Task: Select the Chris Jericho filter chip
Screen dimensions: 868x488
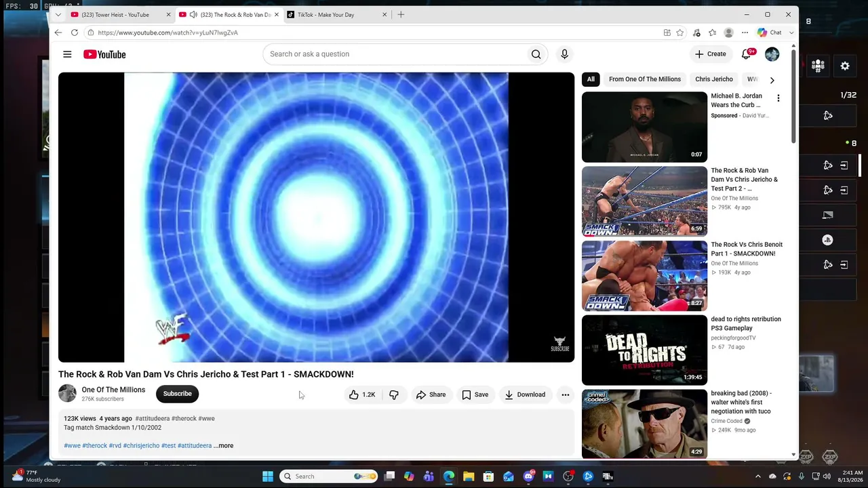Action: (x=714, y=79)
